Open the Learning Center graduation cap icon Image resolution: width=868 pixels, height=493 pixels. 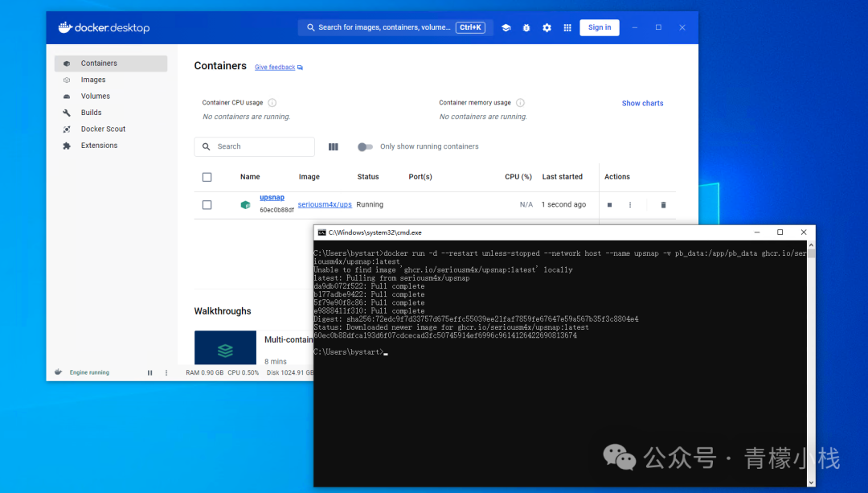coord(506,27)
